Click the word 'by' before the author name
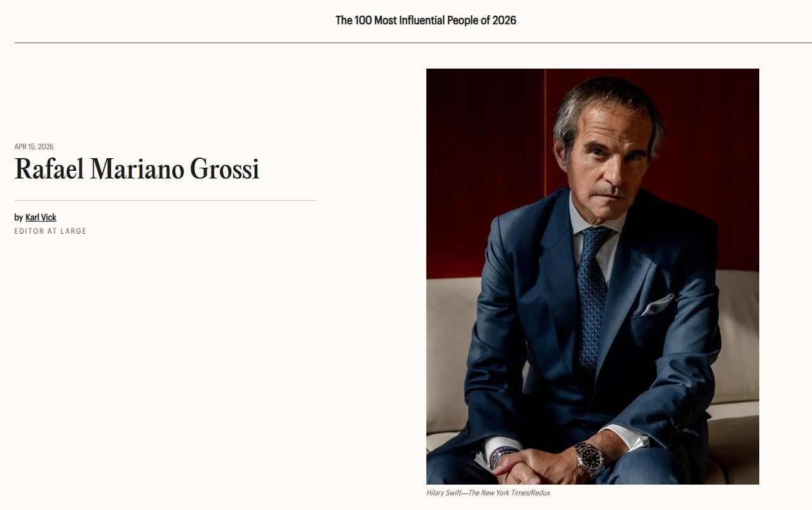Image resolution: width=812 pixels, height=510 pixels. coord(18,217)
